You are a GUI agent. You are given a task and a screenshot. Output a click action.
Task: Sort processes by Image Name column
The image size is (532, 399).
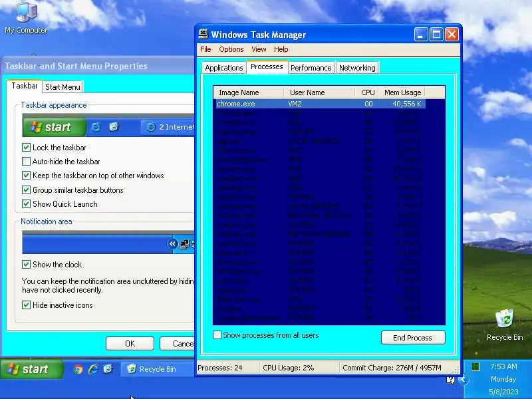[249, 92]
